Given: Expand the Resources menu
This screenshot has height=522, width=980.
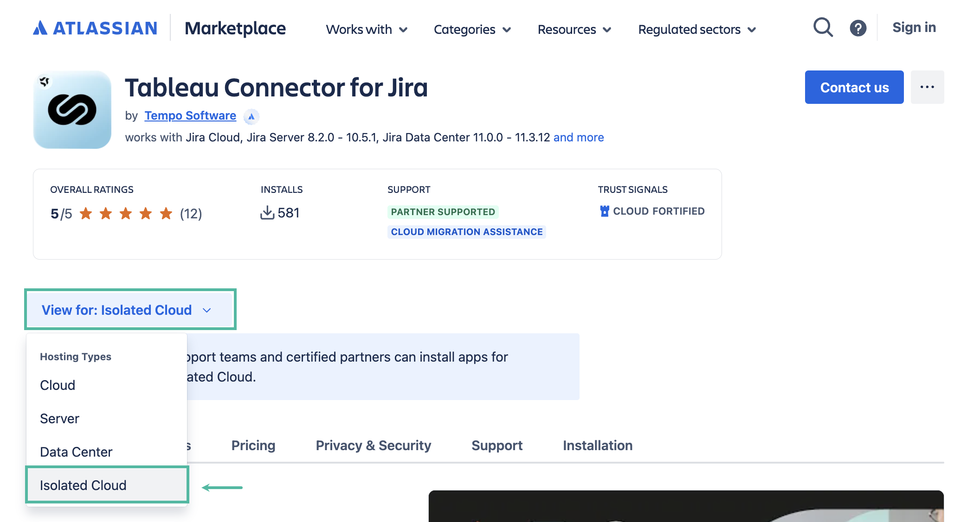Looking at the screenshot, I should pyautogui.click(x=574, y=29).
